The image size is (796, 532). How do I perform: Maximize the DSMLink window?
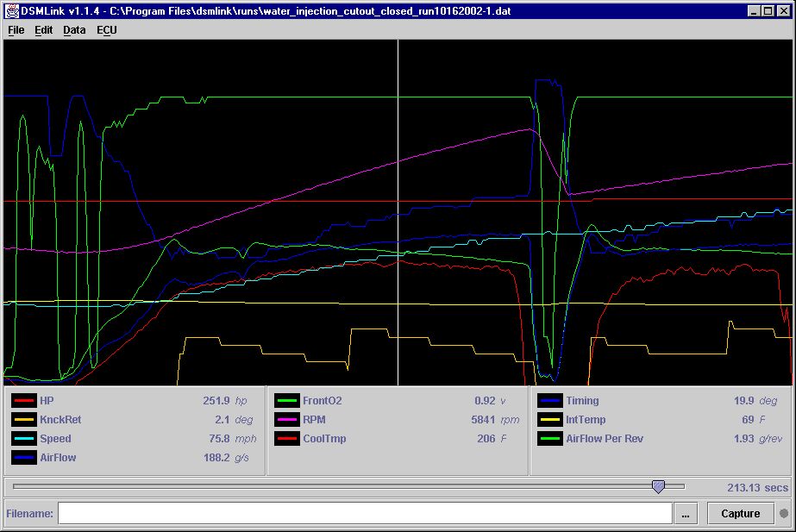pos(768,10)
